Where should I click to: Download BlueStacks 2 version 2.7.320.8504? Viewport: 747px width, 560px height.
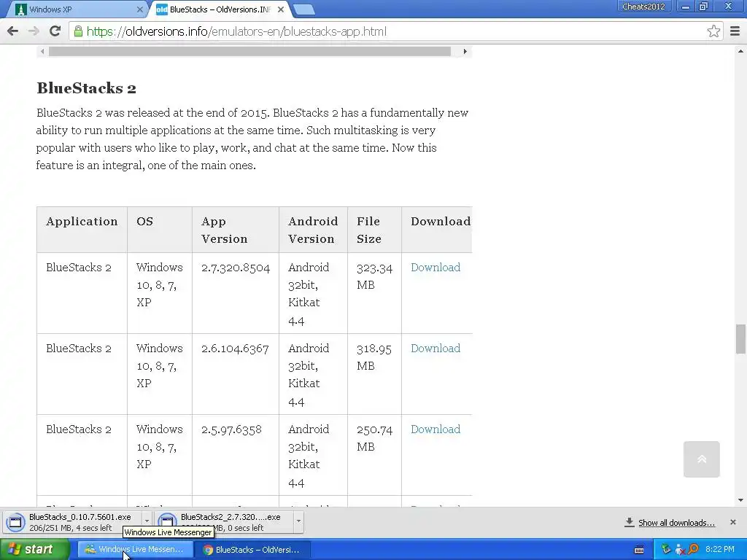(x=436, y=267)
